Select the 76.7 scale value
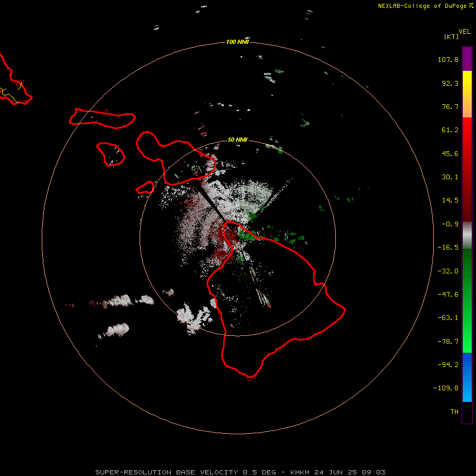 [x=450, y=106]
